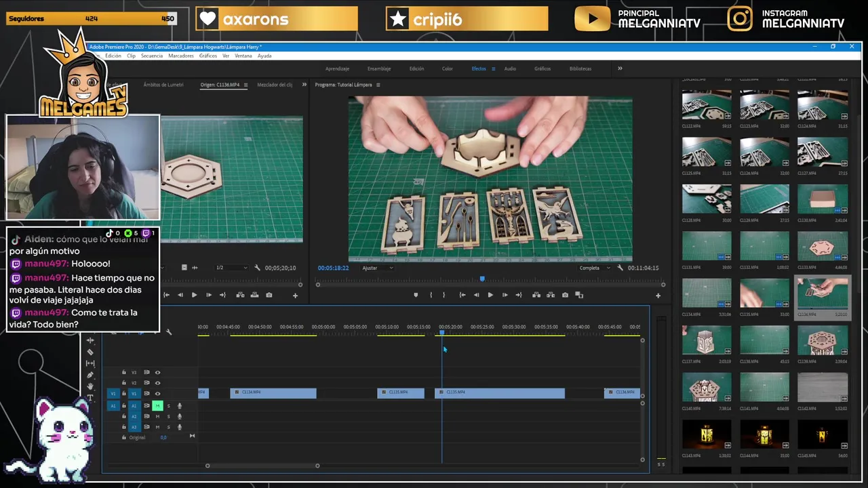868x488 pixels.
Task: Go to In point in Program monitor
Action: (462, 295)
